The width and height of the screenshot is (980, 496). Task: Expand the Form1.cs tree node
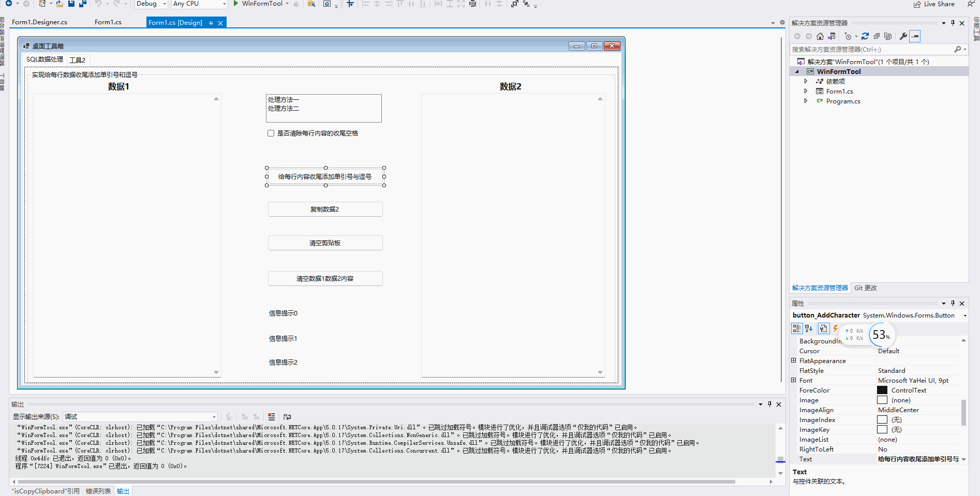pyautogui.click(x=806, y=91)
